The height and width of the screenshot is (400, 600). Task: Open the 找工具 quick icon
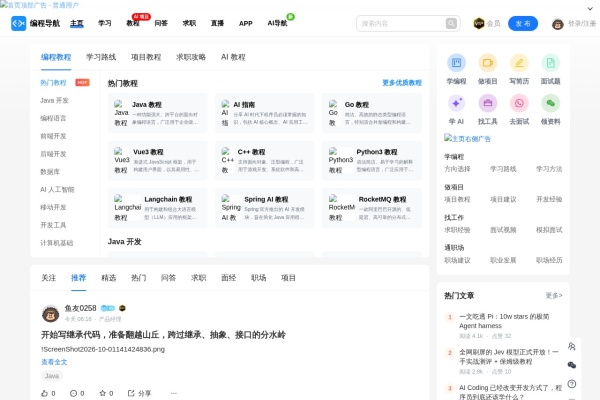pyautogui.click(x=488, y=103)
